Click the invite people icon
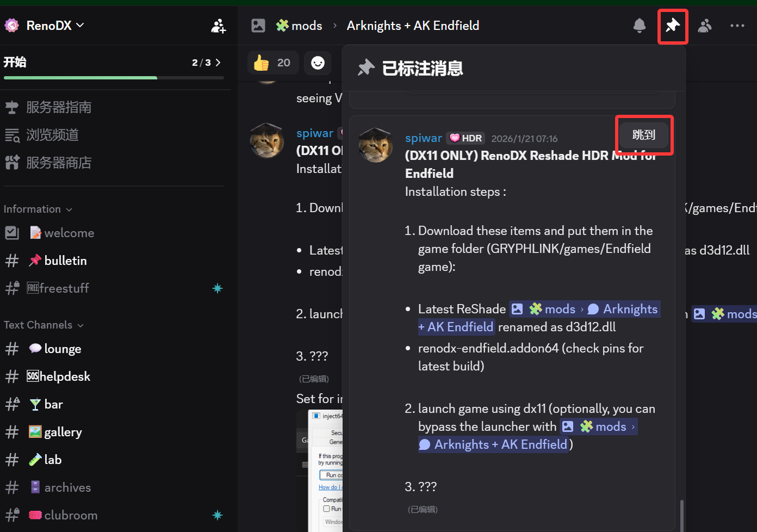 [x=218, y=26]
